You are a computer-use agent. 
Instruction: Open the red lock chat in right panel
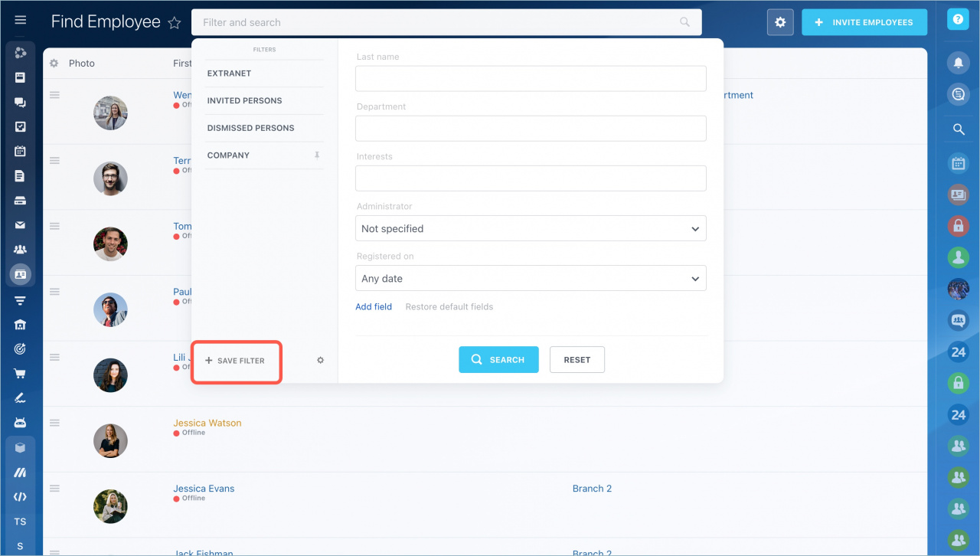(958, 225)
